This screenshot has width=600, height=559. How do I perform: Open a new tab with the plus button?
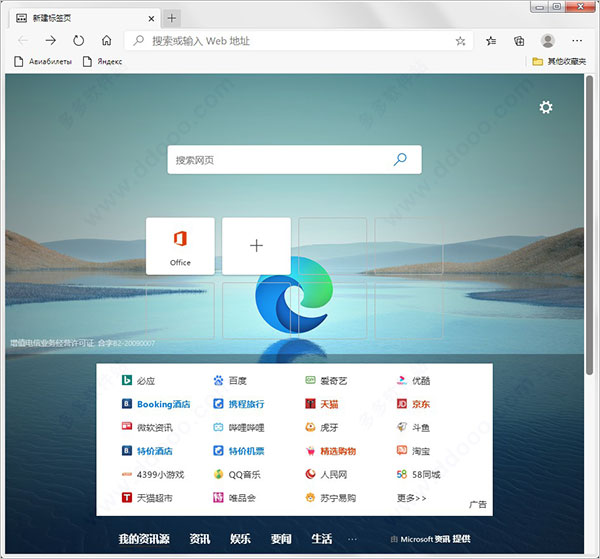[171, 18]
